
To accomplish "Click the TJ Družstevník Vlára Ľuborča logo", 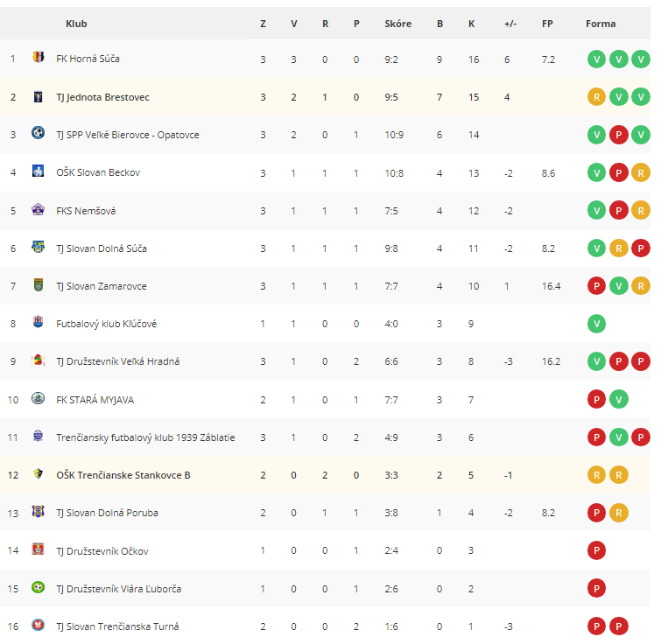I will [38, 587].
